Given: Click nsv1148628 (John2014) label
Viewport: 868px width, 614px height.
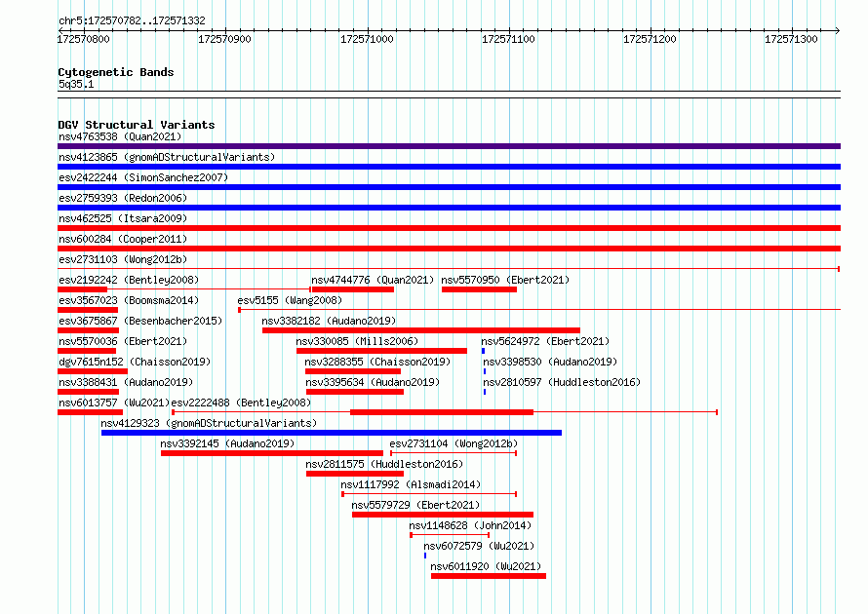Looking at the screenshot, I should (x=470, y=525).
